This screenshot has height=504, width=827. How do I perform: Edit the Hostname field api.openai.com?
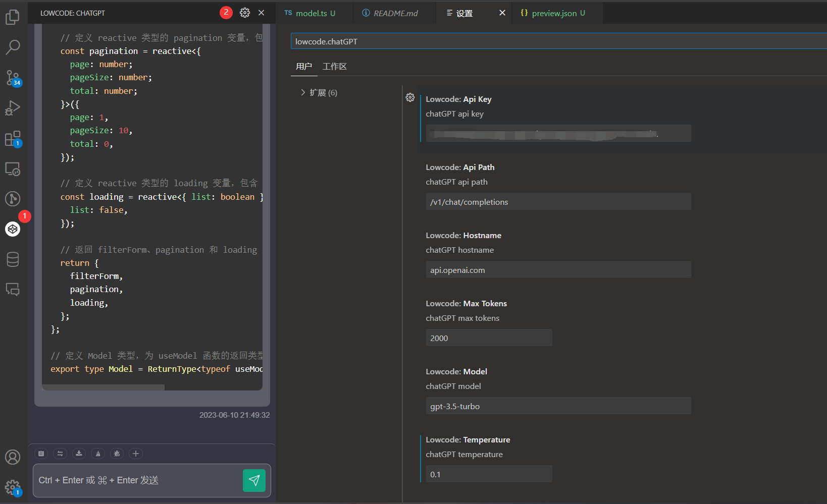pyautogui.click(x=558, y=269)
